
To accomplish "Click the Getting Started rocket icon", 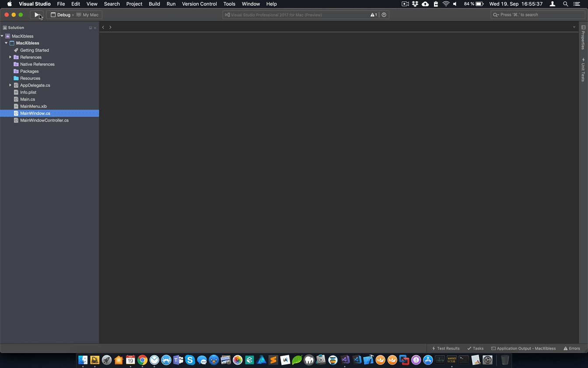I will [16, 50].
